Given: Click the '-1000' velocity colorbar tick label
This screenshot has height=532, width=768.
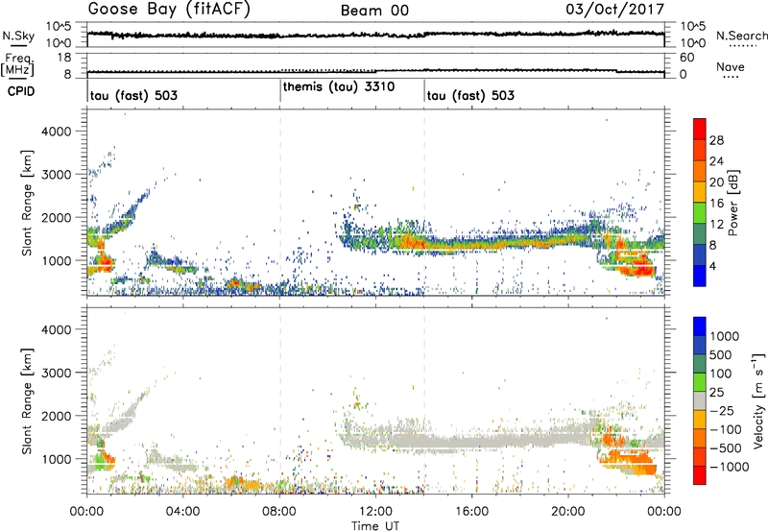Looking at the screenshot, I should [729, 467].
